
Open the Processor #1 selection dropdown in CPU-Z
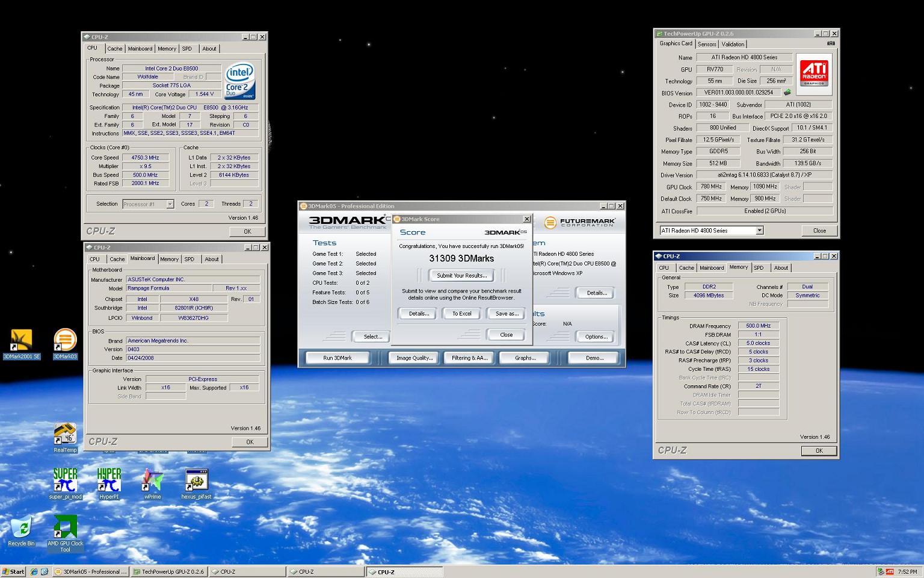(170, 204)
